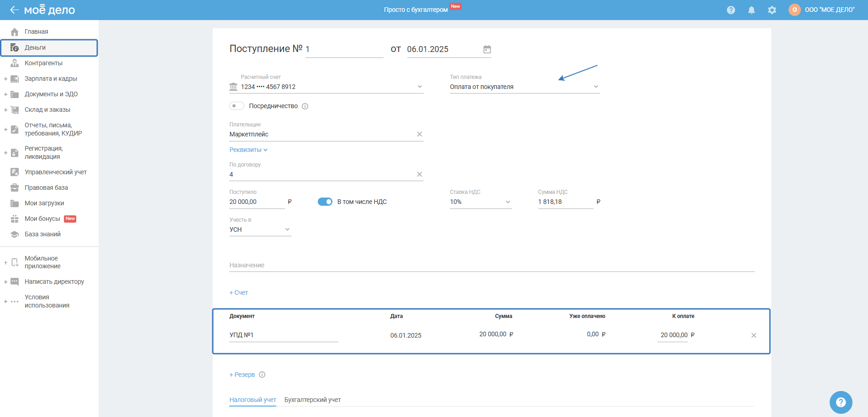Screen dimensions: 868x417
Task: Open settings gear in header
Action: pyautogui.click(x=772, y=10)
